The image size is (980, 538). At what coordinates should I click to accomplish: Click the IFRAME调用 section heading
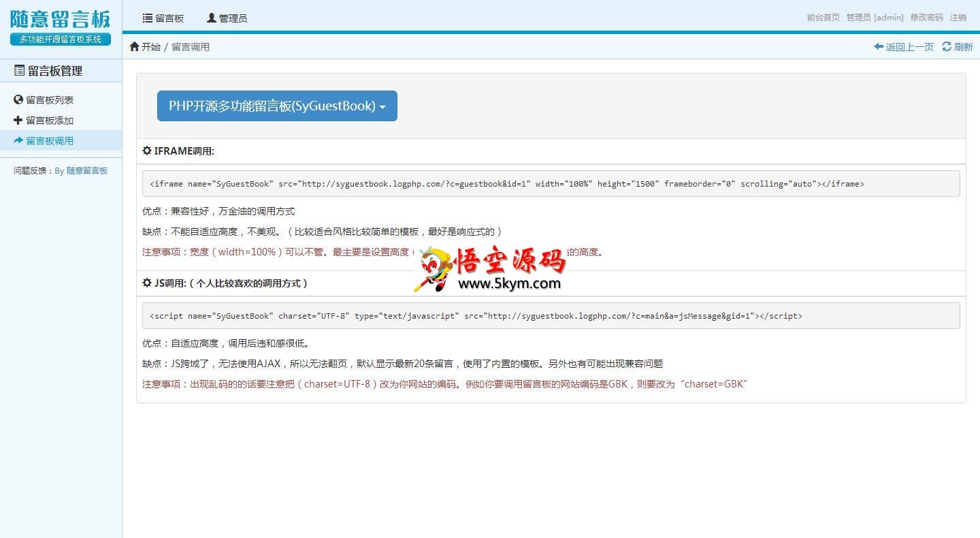click(184, 151)
